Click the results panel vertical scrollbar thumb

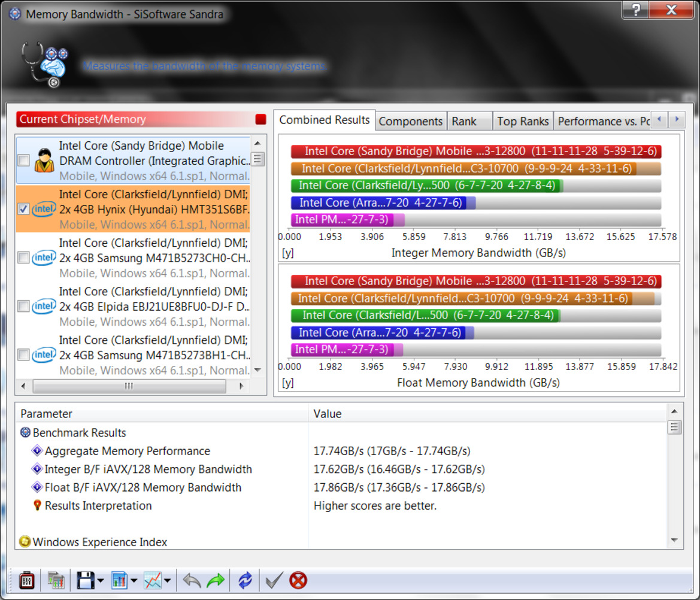674,427
